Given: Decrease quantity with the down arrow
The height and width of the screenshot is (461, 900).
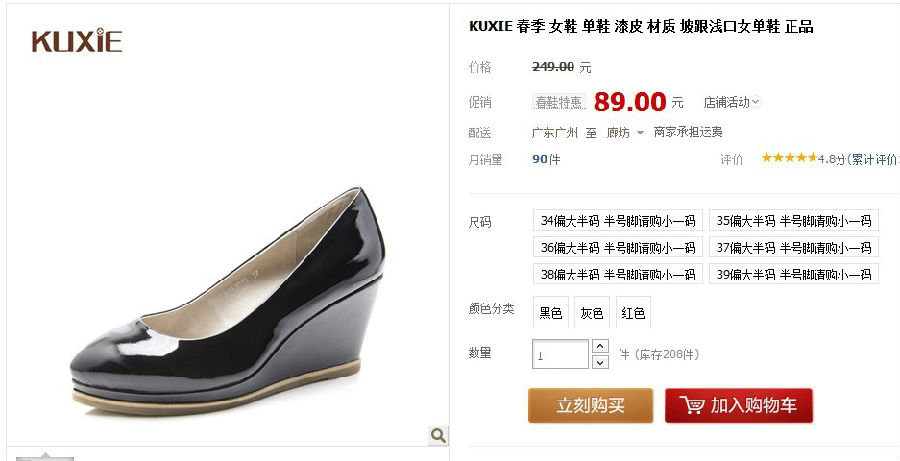Looking at the screenshot, I should [600, 362].
